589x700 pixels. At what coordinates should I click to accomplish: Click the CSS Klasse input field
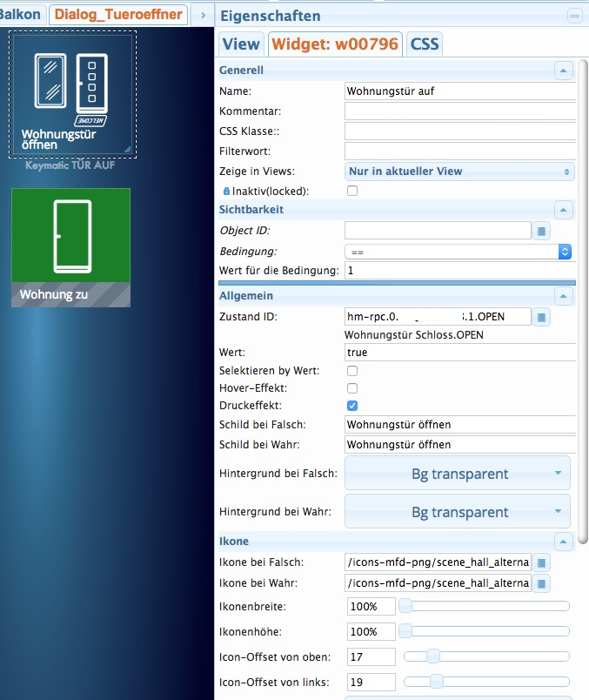pos(460,131)
